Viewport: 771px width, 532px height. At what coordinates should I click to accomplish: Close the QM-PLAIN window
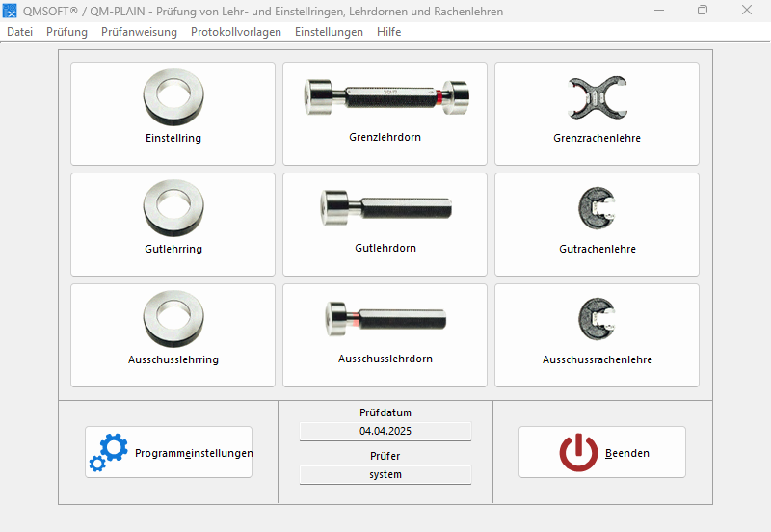coord(747,11)
